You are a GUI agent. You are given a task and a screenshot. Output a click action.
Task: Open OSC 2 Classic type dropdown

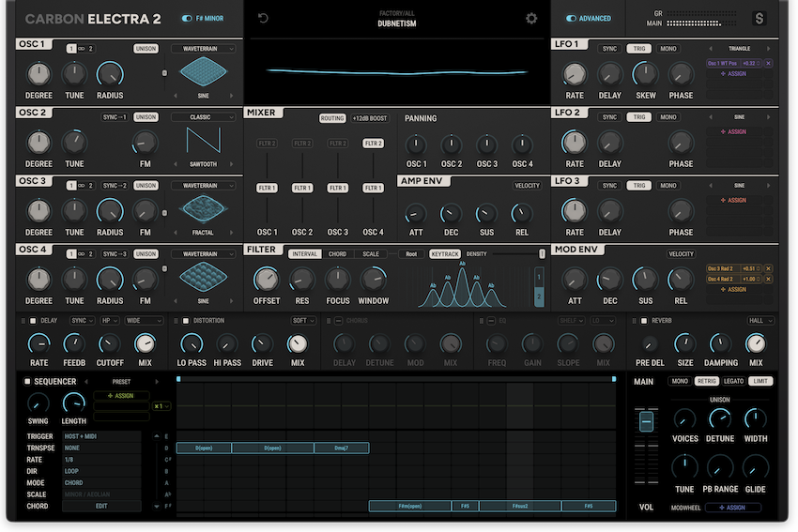click(203, 117)
